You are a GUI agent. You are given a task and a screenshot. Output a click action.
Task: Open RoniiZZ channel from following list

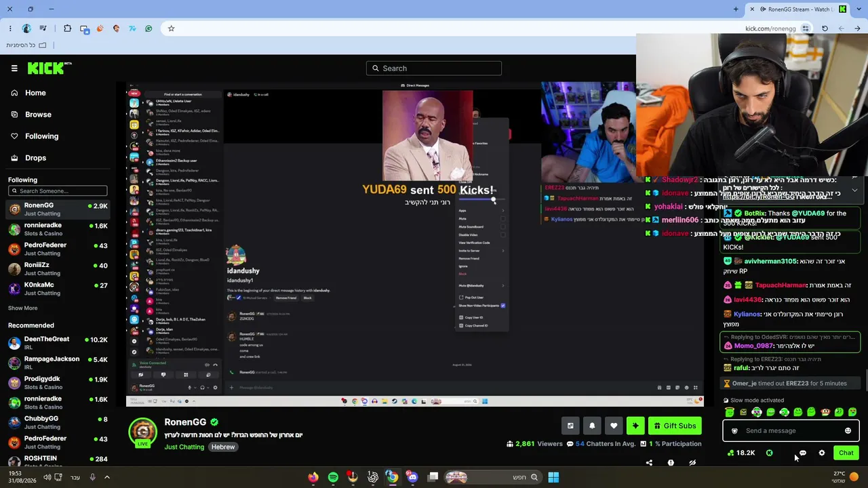point(58,269)
